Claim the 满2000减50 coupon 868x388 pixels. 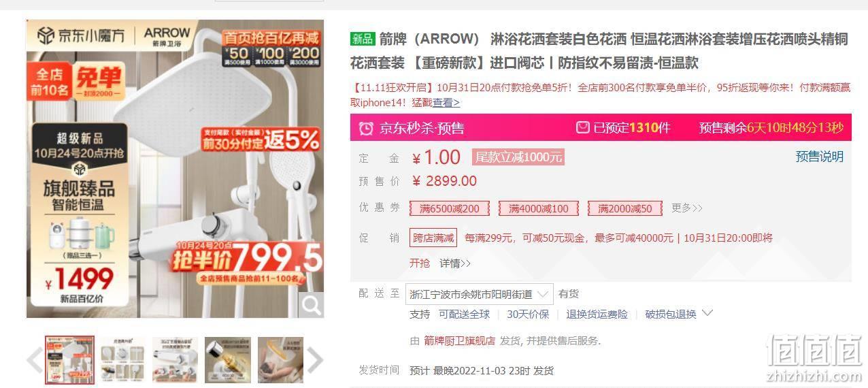click(625, 208)
